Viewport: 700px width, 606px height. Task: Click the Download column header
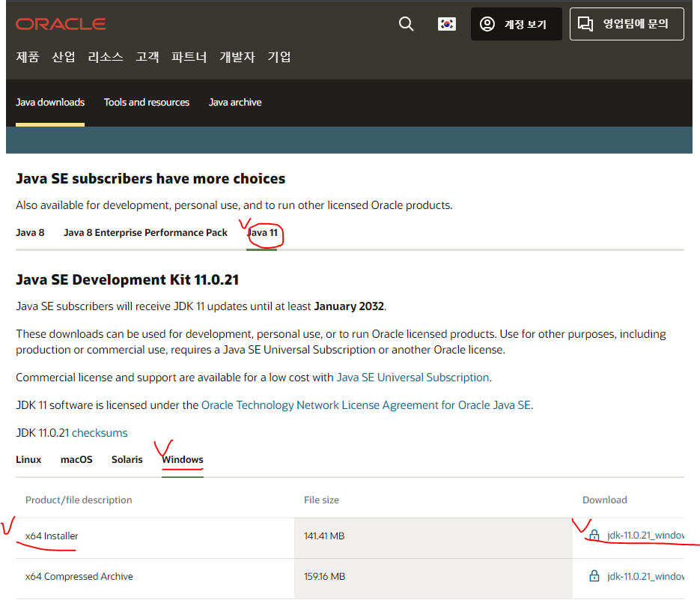(604, 500)
